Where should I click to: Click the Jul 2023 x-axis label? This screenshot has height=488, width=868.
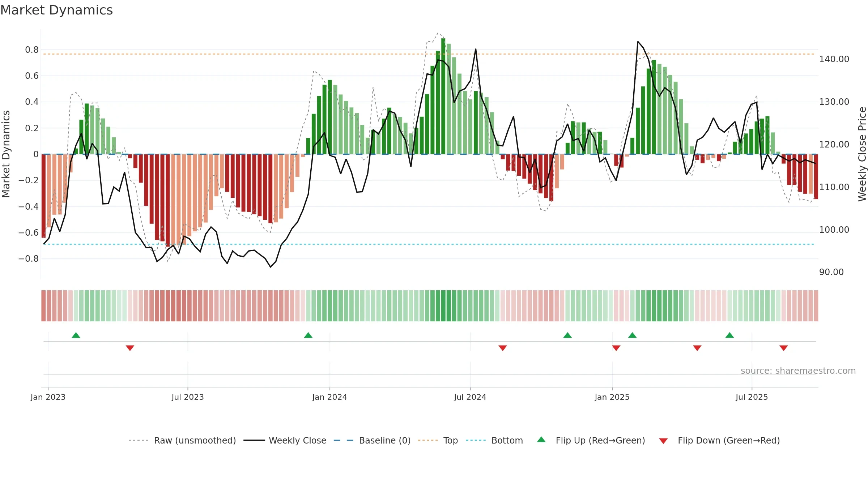(188, 397)
